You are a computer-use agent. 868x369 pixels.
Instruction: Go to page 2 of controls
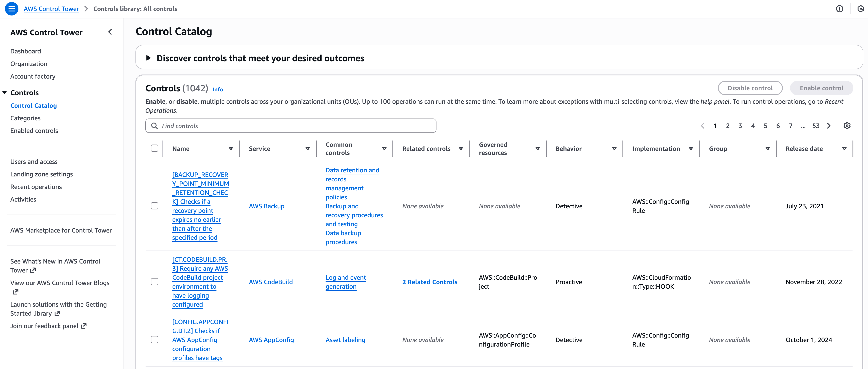coord(727,126)
